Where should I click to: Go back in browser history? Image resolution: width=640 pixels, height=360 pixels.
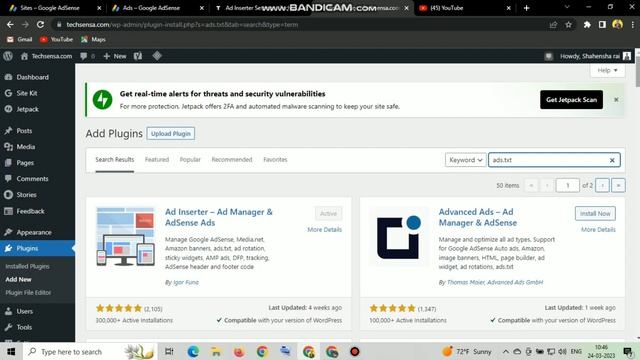click(10, 24)
